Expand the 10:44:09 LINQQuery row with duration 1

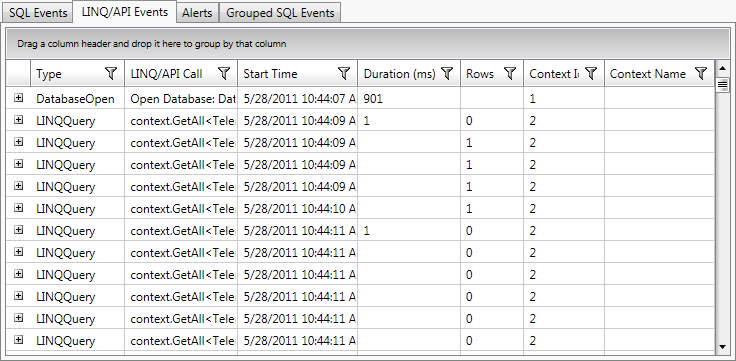pos(18,120)
